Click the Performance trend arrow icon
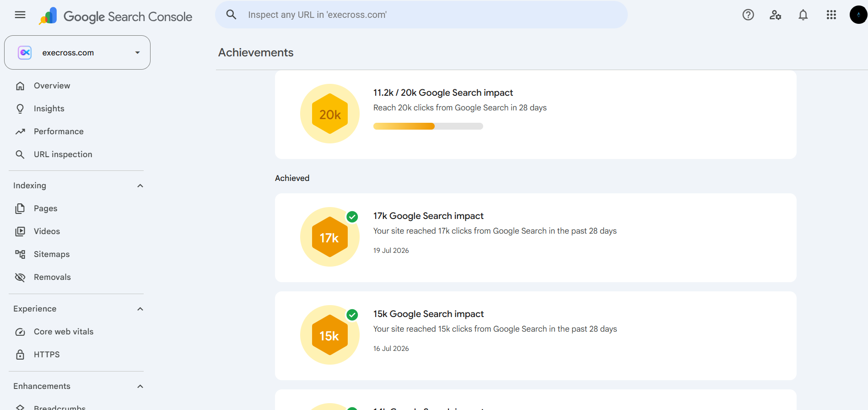The width and height of the screenshot is (868, 410). tap(20, 131)
